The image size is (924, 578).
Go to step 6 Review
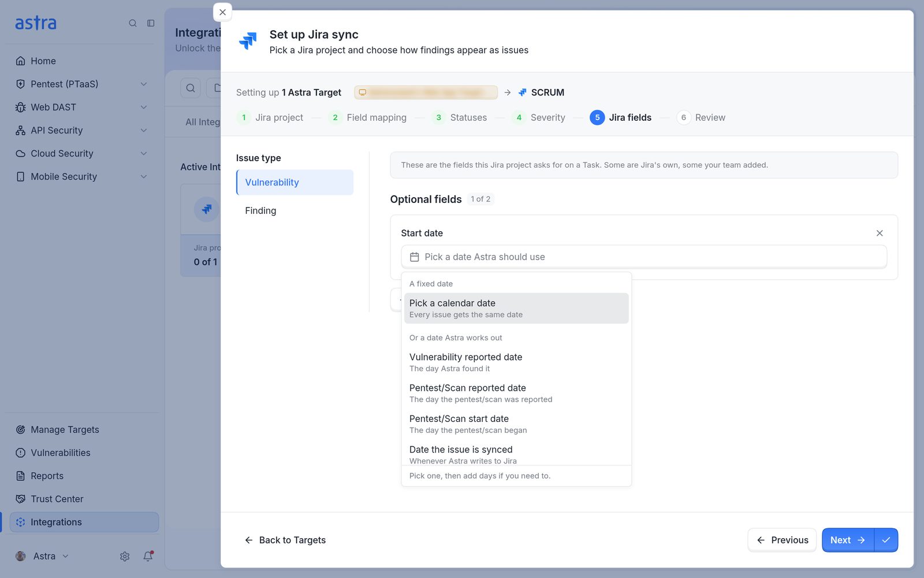[701, 117]
